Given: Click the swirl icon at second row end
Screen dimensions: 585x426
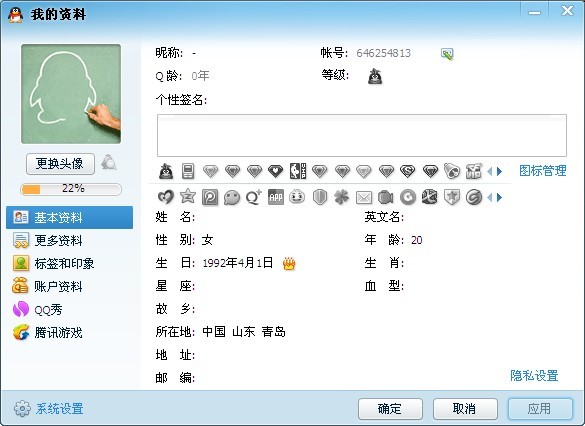Looking at the screenshot, I should point(474,197).
